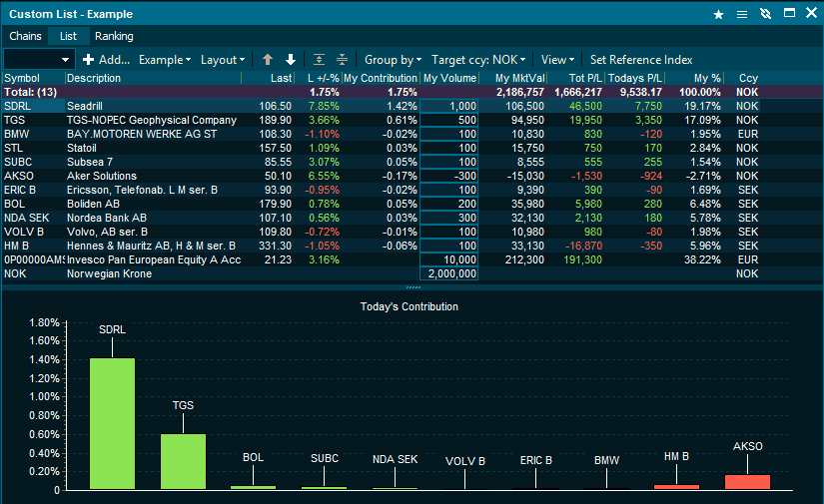This screenshot has width=824, height=504.
Task: Sort by Todays P/L column header
Action: click(635, 78)
